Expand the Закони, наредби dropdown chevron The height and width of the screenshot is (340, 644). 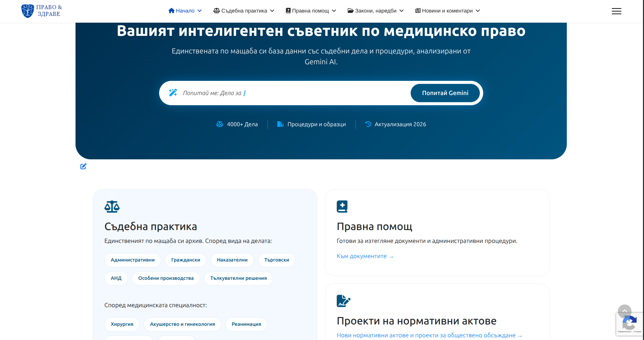pos(402,11)
